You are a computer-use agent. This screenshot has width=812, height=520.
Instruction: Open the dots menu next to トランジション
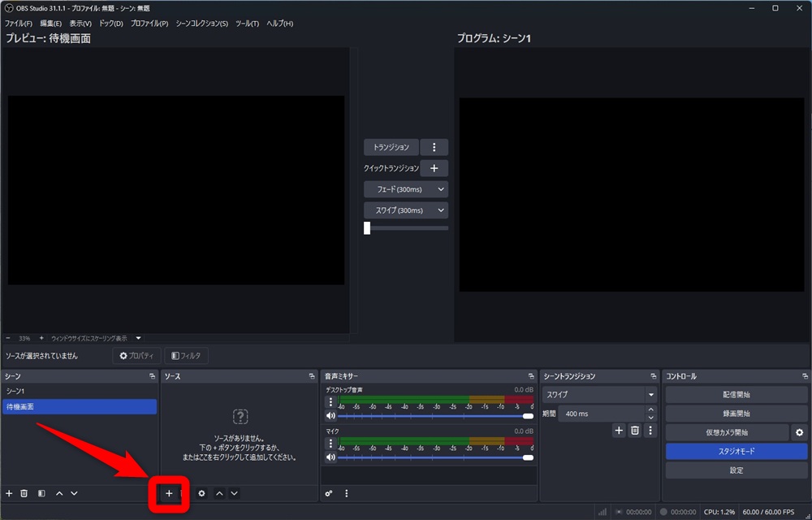pyautogui.click(x=434, y=147)
